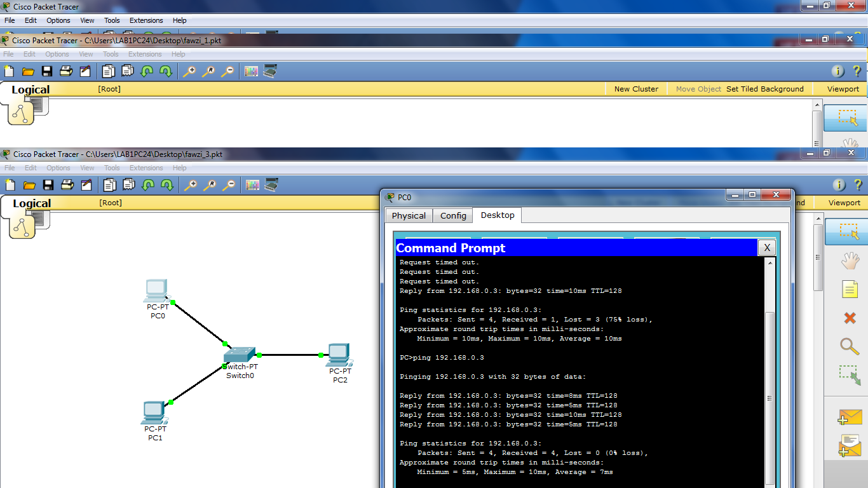Click Paste icon in fawzi_1 window toolbar
This screenshot has width=868, height=488.
click(x=128, y=71)
